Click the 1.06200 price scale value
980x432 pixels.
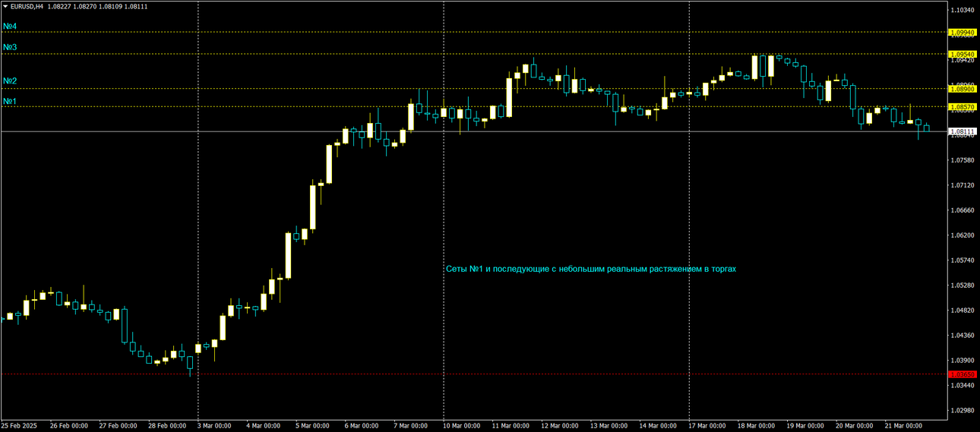pos(963,235)
